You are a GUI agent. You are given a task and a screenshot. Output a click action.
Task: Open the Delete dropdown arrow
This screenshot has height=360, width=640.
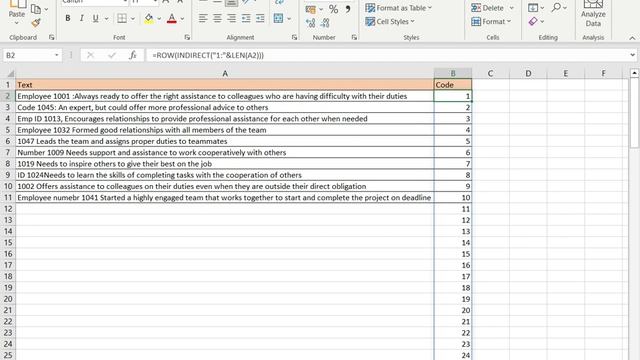coord(511,8)
